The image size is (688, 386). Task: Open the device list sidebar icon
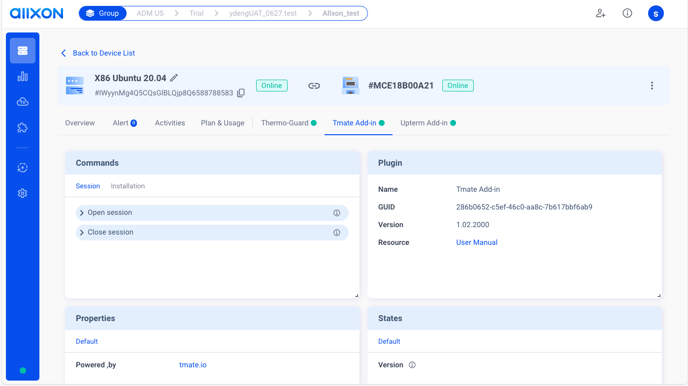(22, 50)
